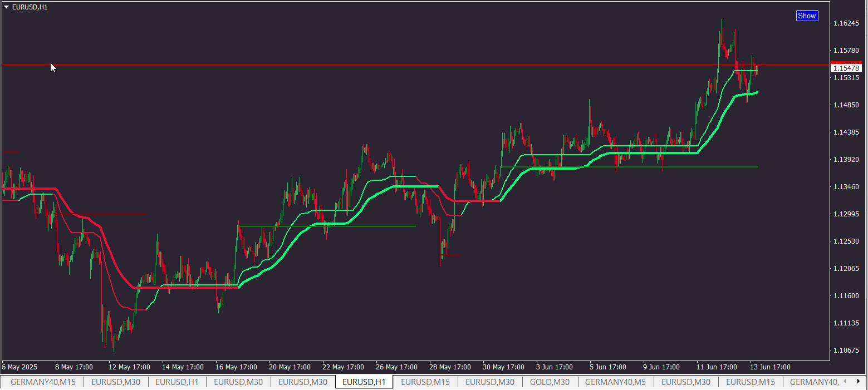Image resolution: width=868 pixels, height=390 pixels.
Task: Click the 1.10675 price axis label
Action: point(845,350)
